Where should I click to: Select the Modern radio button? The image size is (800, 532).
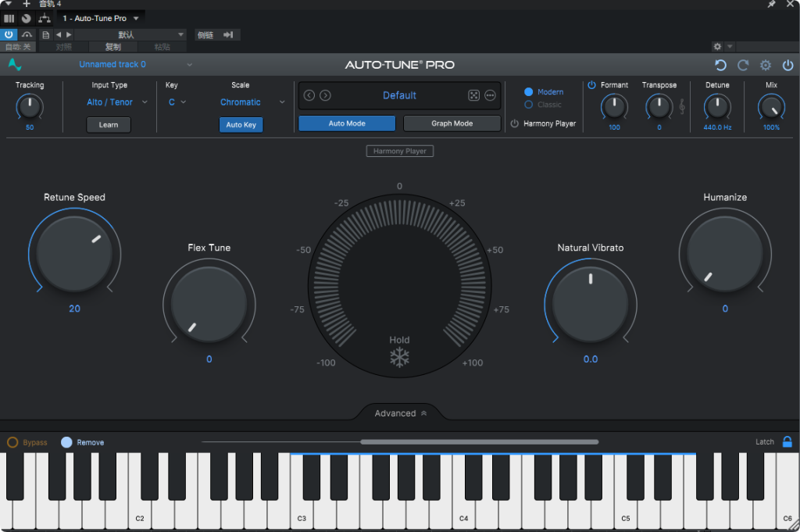coord(529,92)
